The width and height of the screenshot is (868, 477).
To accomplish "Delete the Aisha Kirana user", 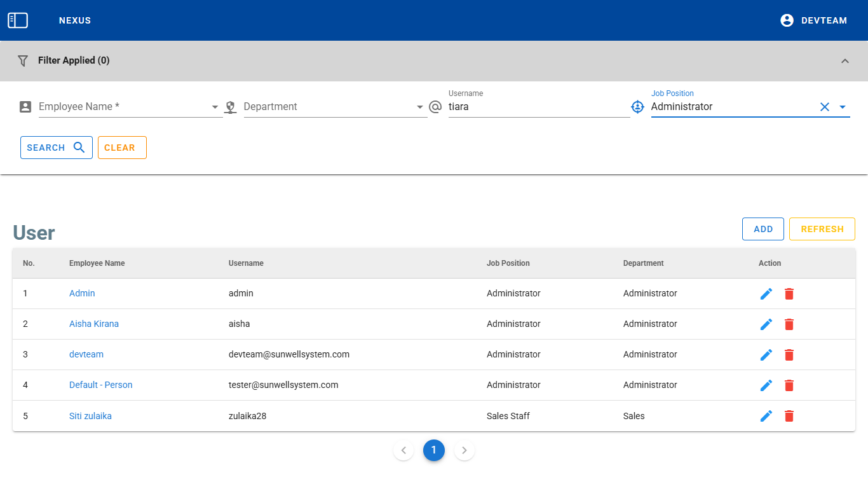I will coord(789,324).
